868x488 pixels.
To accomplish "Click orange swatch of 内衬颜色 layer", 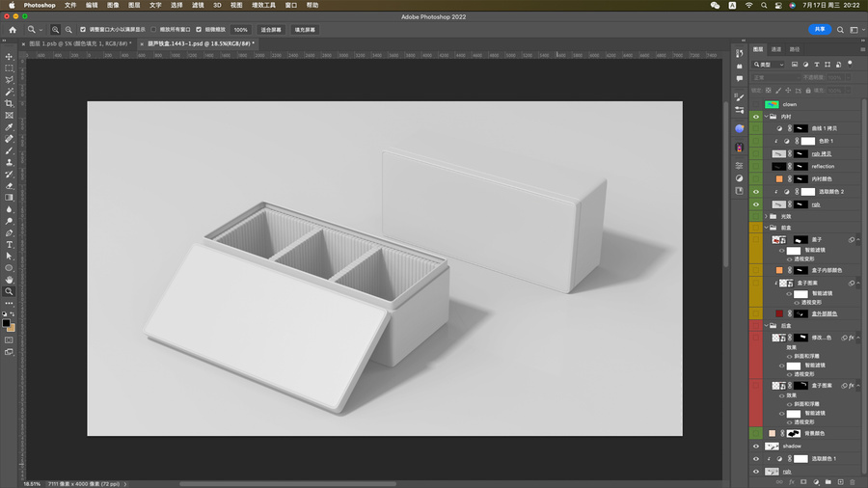I will 779,178.
